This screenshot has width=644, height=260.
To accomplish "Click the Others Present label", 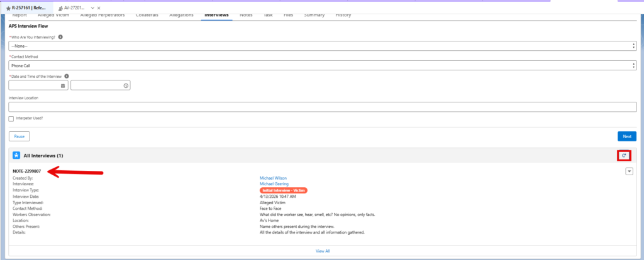I will [26, 226].
